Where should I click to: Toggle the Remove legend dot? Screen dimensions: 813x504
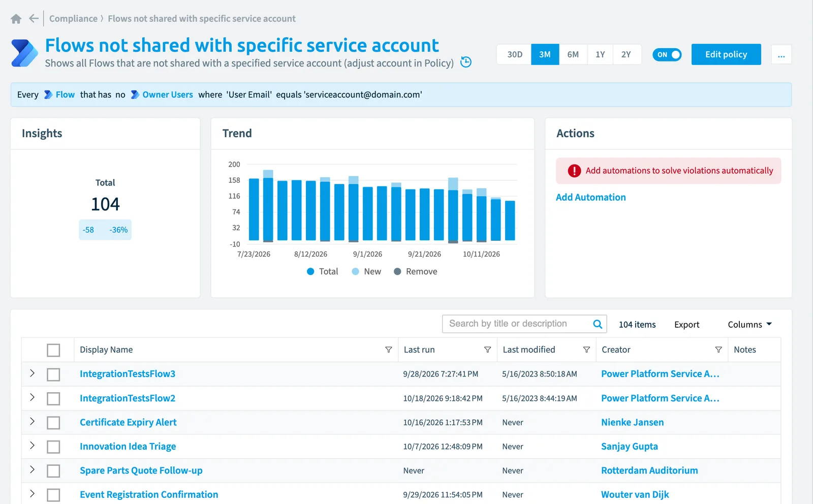point(397,271)
